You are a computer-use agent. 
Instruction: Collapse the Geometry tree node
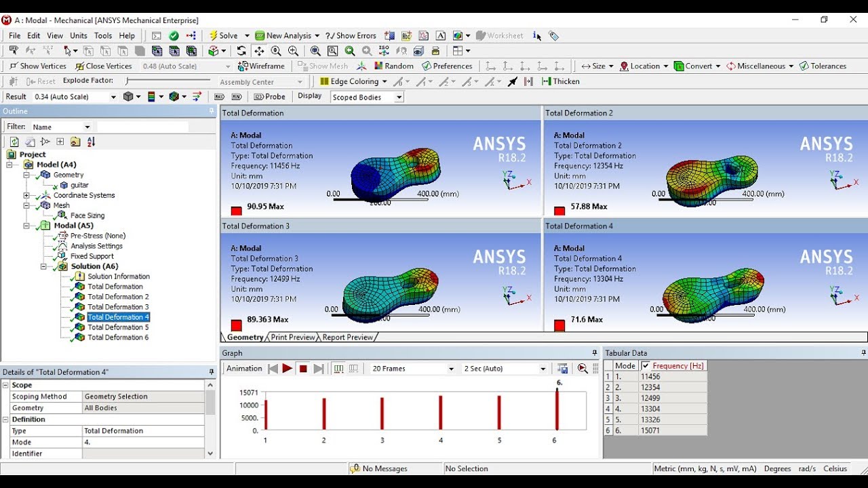pyautogui.click(x=27, y=175)
